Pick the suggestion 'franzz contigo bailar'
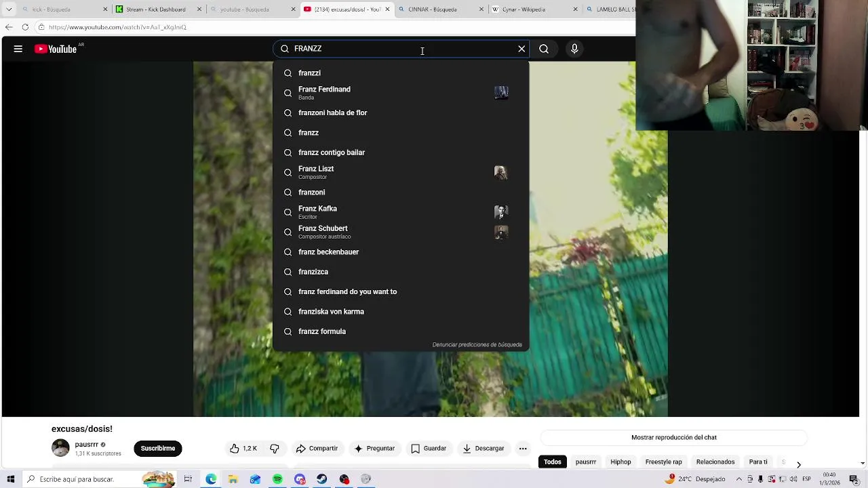 tap(401, 152)
